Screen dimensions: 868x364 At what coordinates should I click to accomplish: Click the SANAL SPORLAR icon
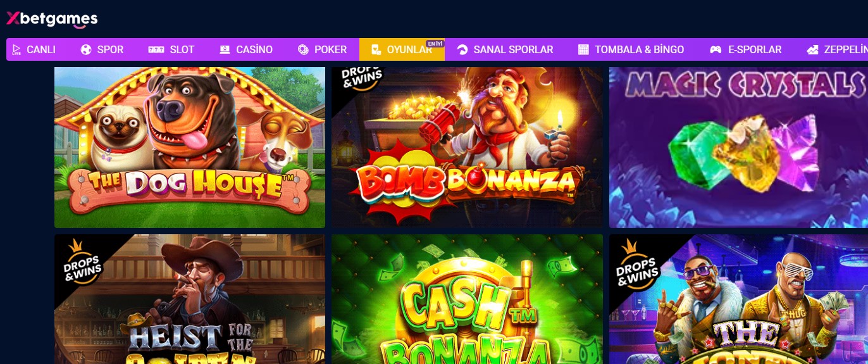pyautogui.click(x=462, y=49)
